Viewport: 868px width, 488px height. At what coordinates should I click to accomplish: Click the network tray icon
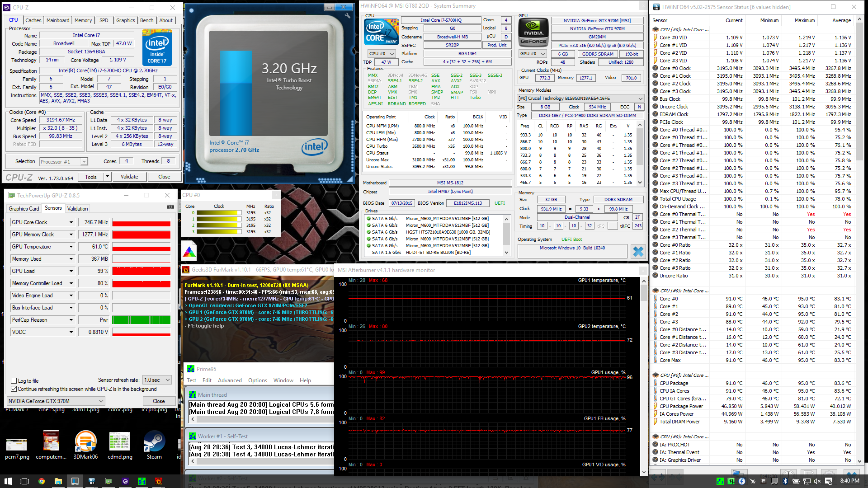click(807, 481)
